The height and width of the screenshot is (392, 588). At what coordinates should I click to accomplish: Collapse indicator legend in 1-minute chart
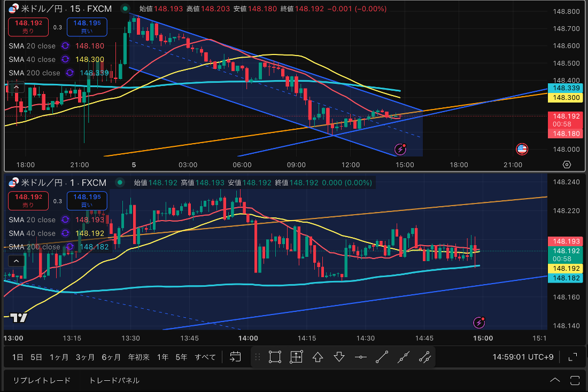click(16, 261)
